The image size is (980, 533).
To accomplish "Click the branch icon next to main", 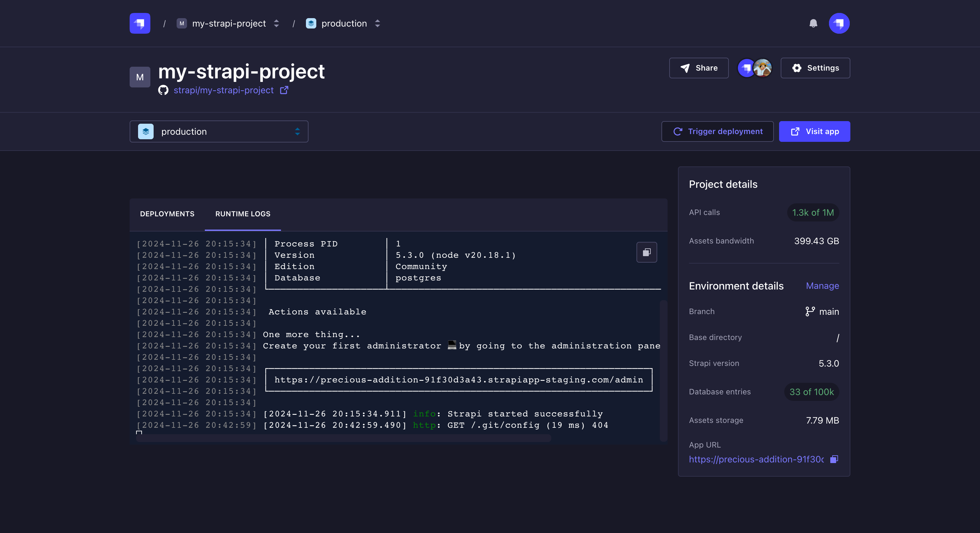I will pos(810,312).
